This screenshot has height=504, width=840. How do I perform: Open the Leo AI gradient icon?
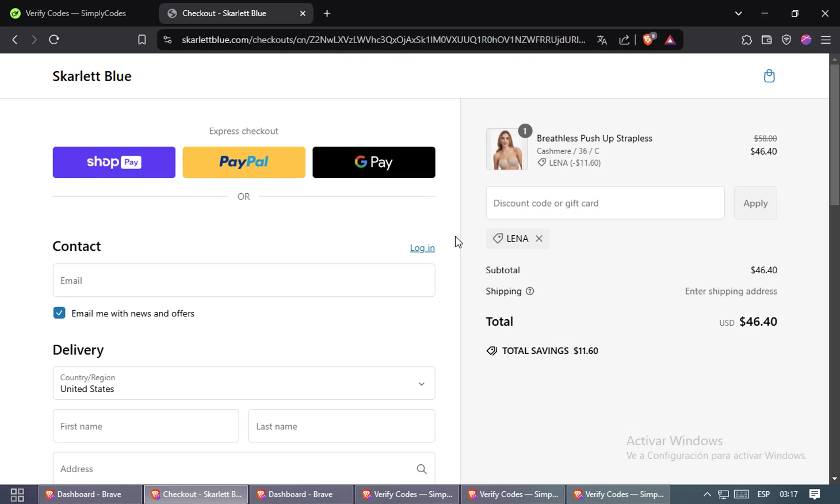[806, 40]
